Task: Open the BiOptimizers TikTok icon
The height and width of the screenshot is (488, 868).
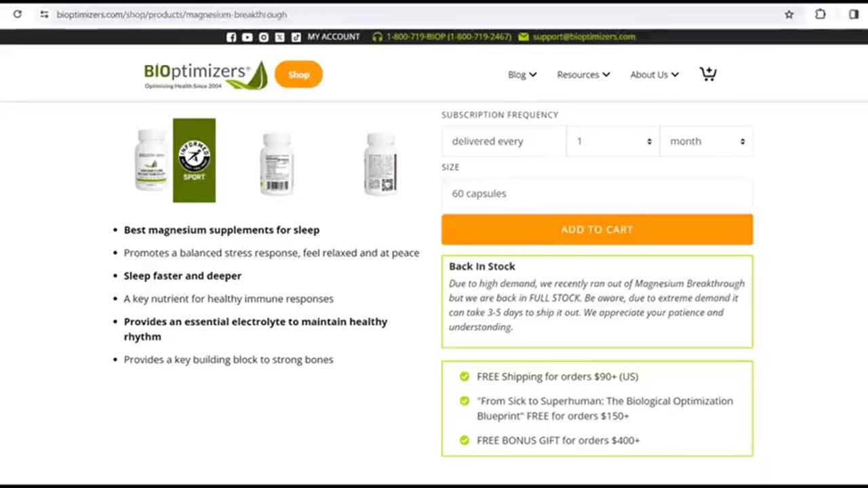Action: point(296,37)
